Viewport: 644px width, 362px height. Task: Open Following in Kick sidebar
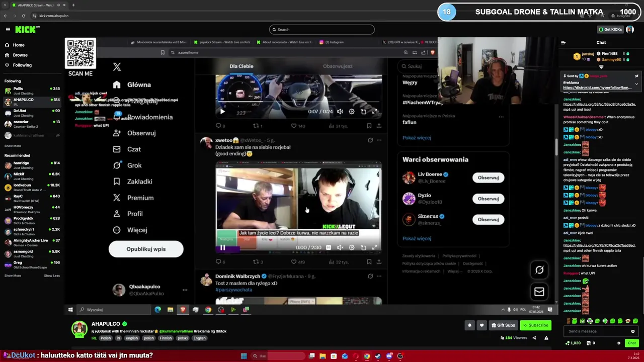(x=22, y=65)
